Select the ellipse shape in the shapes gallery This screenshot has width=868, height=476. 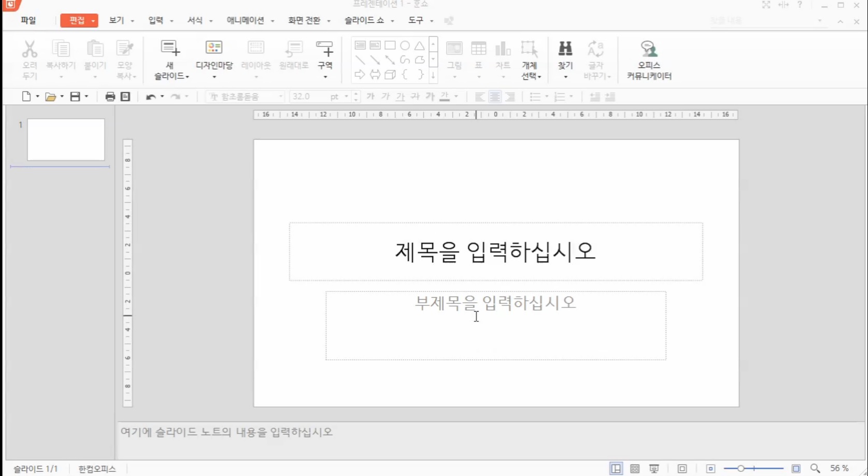[405, 46]
